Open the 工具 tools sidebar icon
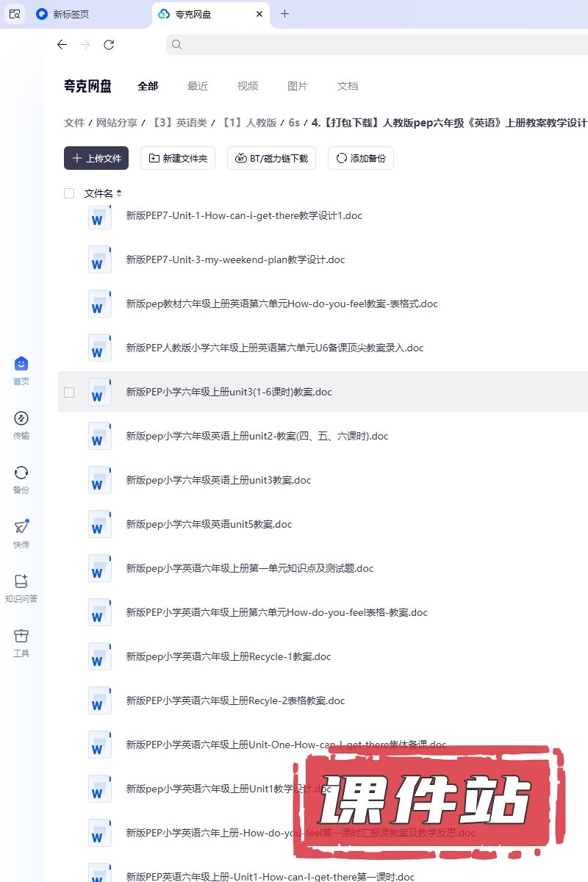This screenshot has width=588, height=882. click(21, 637)
